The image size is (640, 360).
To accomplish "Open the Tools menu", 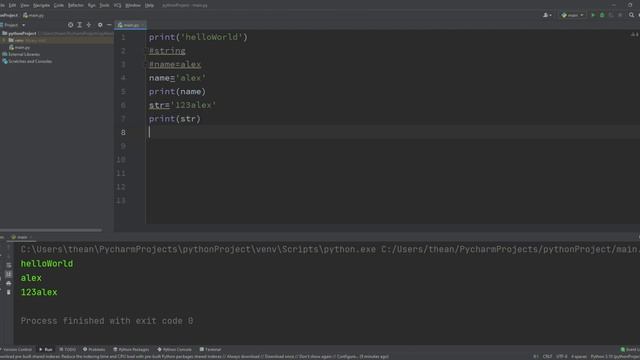I will point(104,5).
